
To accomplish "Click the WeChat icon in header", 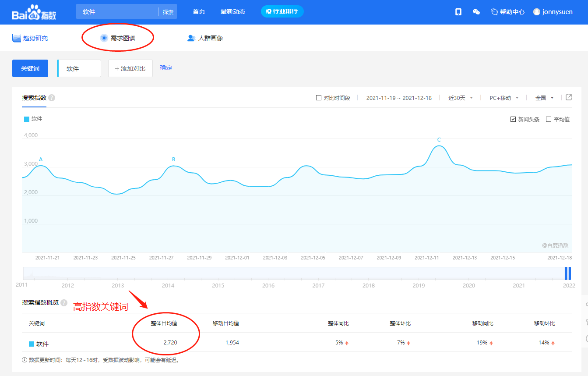I will (476, 12).
